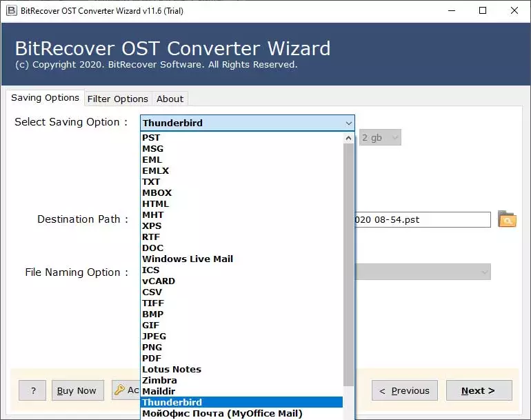The image size is (531, 420).
Task: Click the dropdown list scrollbar thumb
Action: point(348,264)
